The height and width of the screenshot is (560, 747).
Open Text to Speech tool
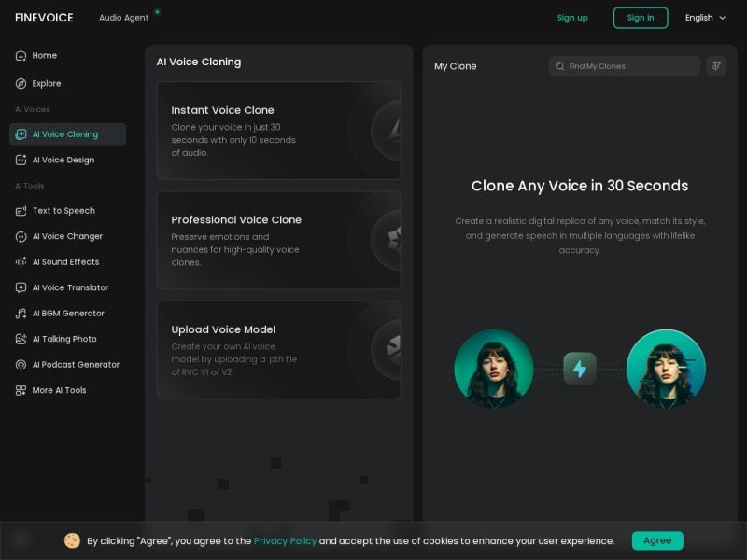point(67,211)
